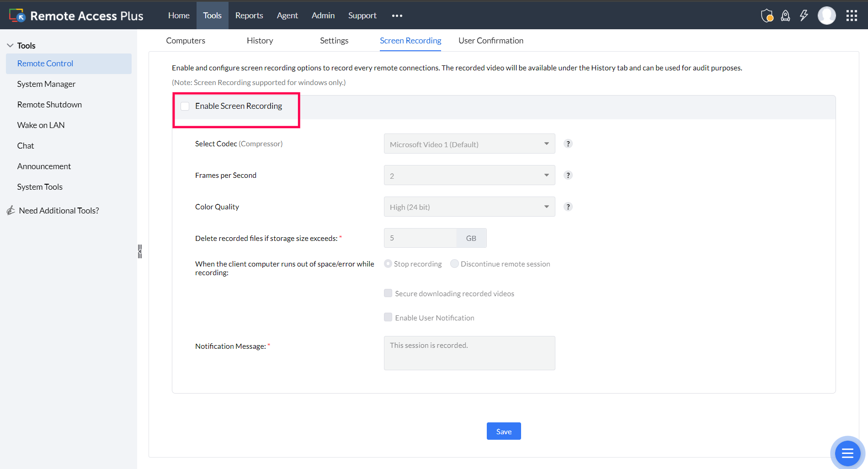This screenshot has width=868, height=469.
Task: Open the user profile avatar
Action: [827, 16]
